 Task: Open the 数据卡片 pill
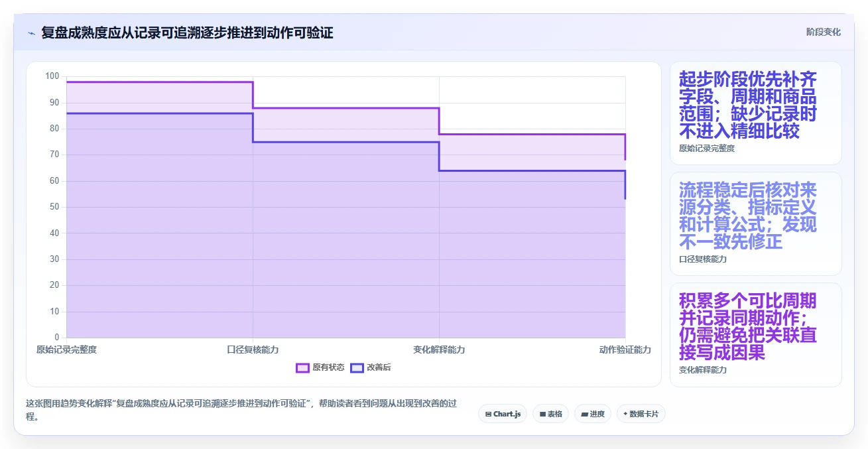(641, 414)
